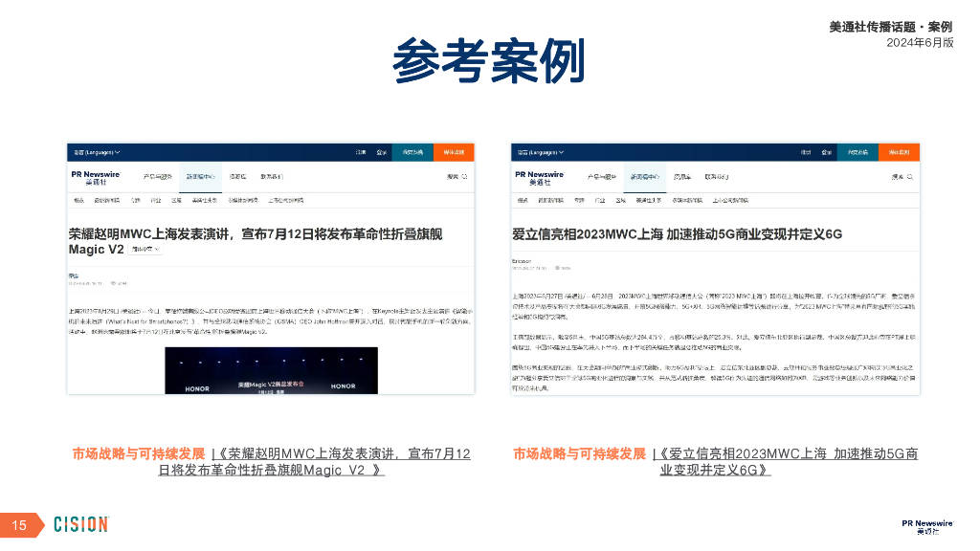
Task: Click the slide title 参考案例
Action: click(x=489, y=60)
